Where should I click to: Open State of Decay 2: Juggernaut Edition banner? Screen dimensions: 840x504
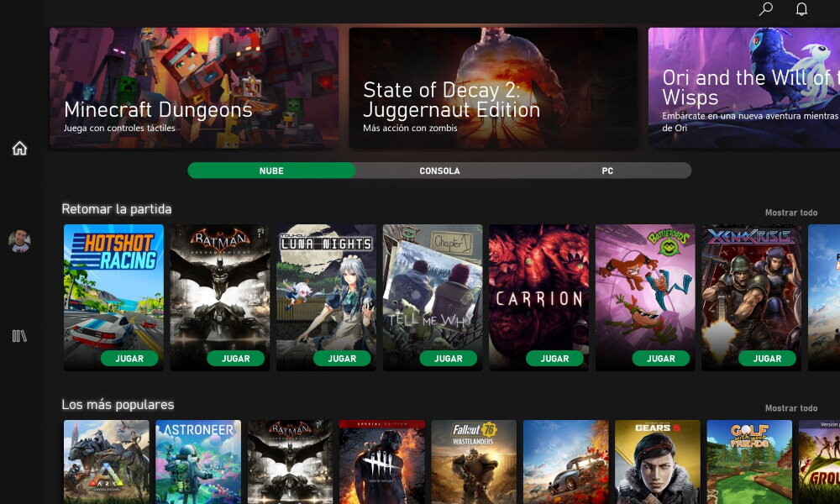(493, 88)
